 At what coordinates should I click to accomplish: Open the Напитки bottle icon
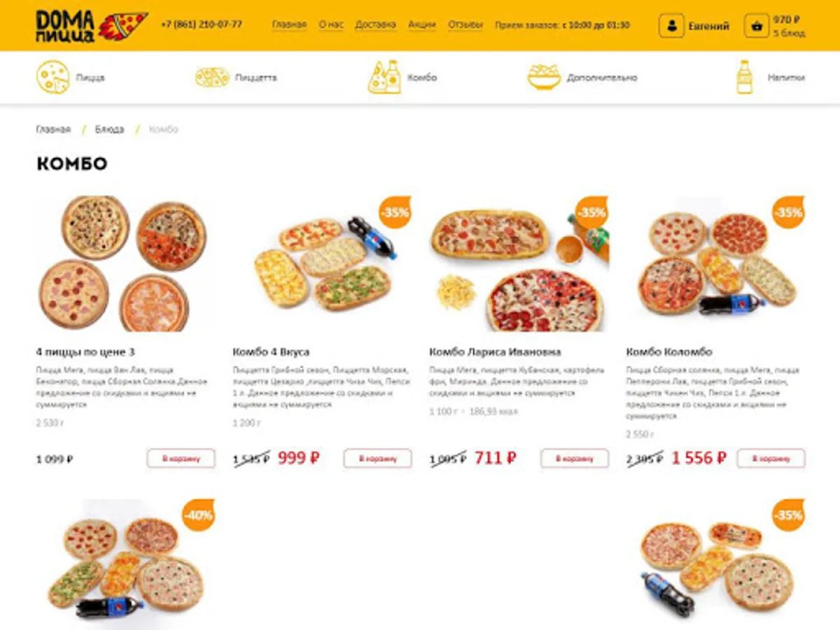click(744, 77)
